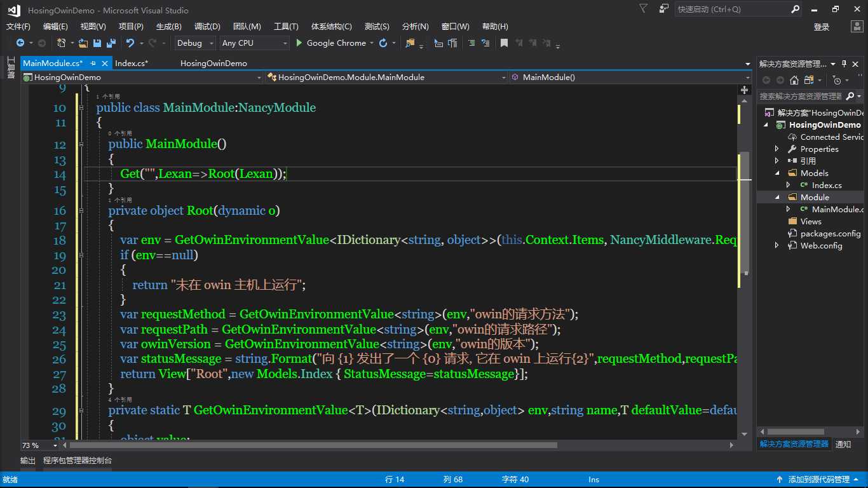Collapse the if (env==null) outlining block
This screenshot has height=488, width=868.
(x=82, y=255)
